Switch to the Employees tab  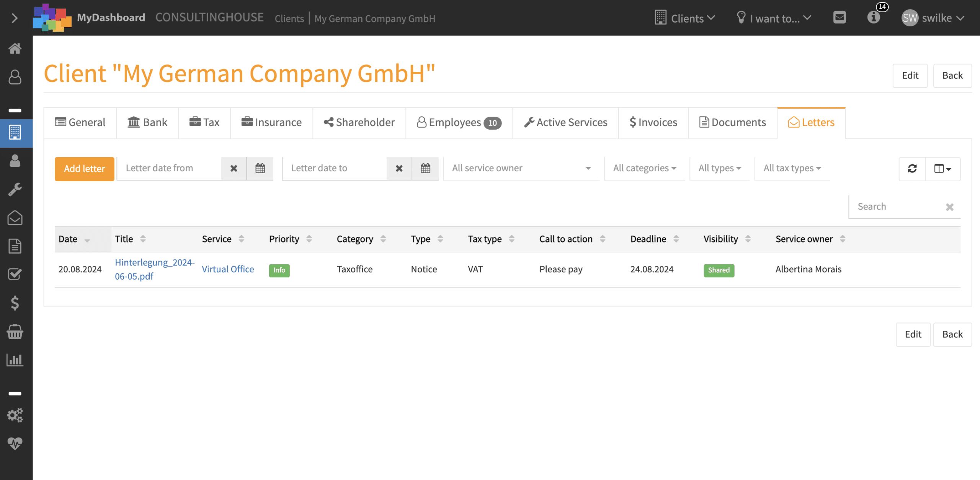pos(459,122)
